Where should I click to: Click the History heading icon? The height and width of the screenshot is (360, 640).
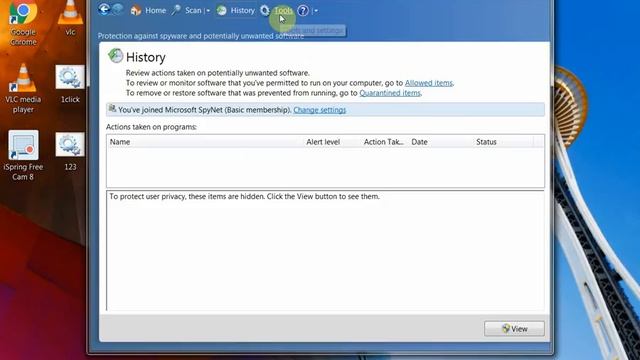click(x=116, y=56)
